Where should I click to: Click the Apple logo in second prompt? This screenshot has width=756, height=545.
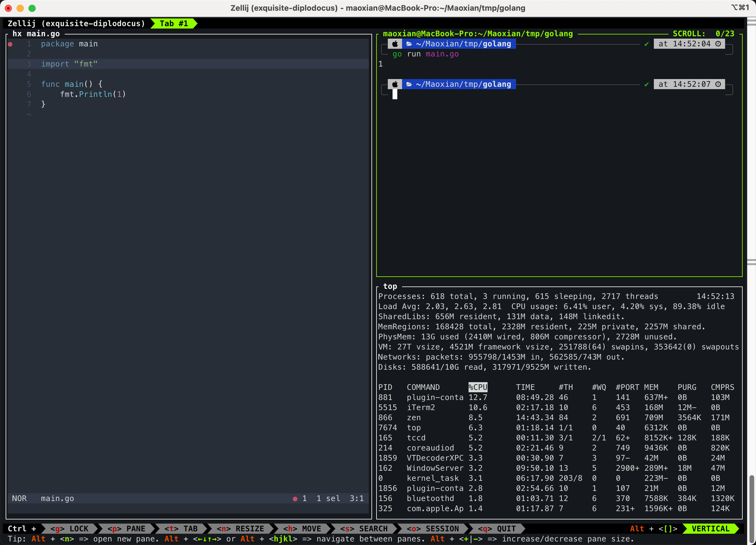(395, 84)
